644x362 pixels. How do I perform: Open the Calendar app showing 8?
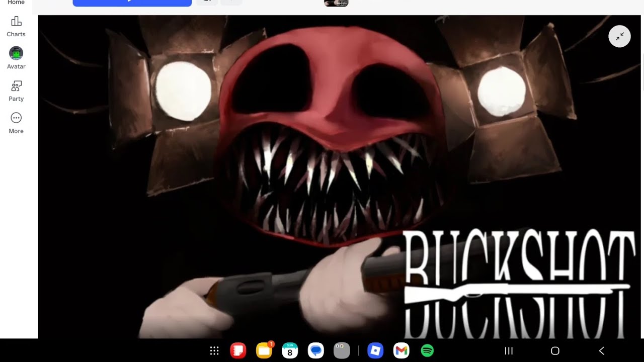point(290,350)
